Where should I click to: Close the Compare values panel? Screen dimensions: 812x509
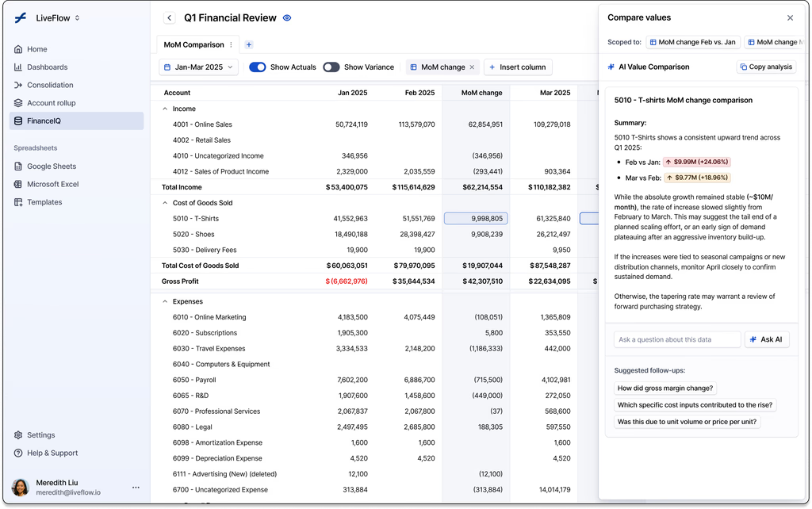pyautogui.click(x=790, y=17)
